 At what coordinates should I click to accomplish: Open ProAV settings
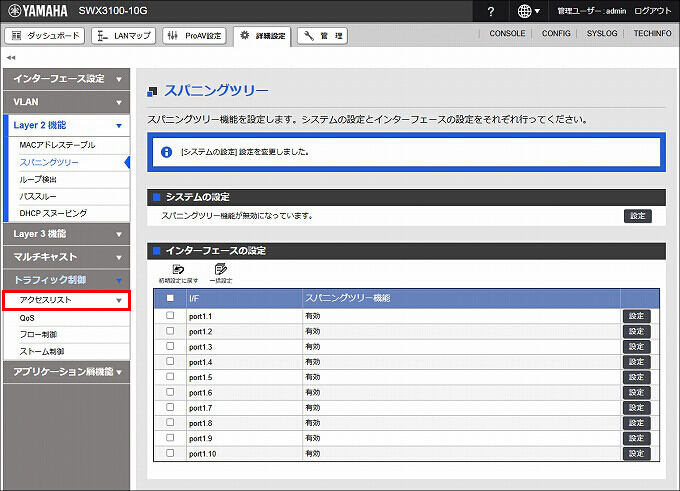pyautogui.click(x=193, y=36)
